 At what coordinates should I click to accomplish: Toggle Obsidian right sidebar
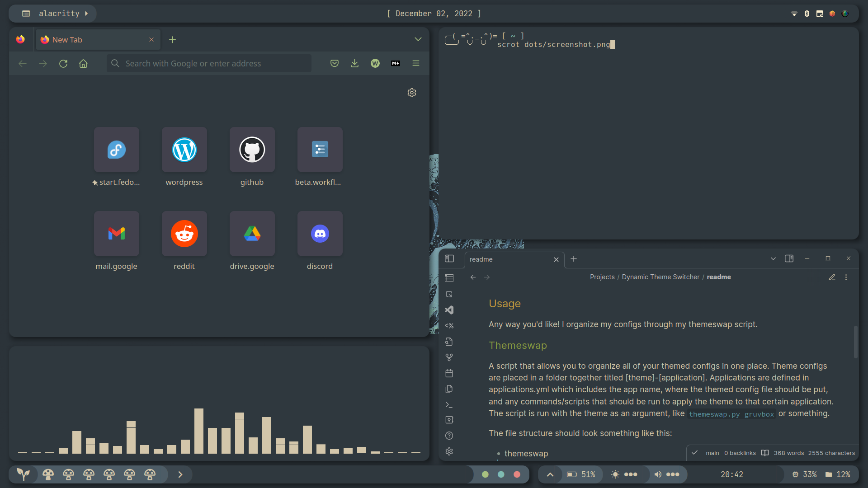point(789,258)
